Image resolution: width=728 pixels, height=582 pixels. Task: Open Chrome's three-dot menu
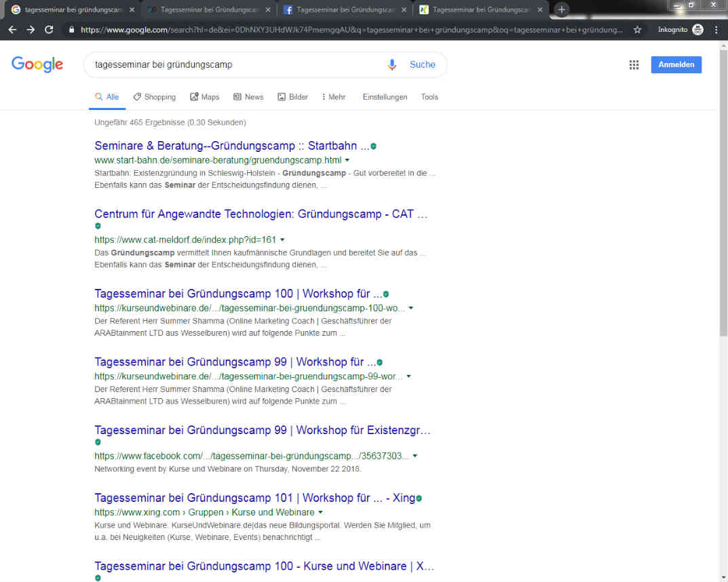(x=716, y=30)
